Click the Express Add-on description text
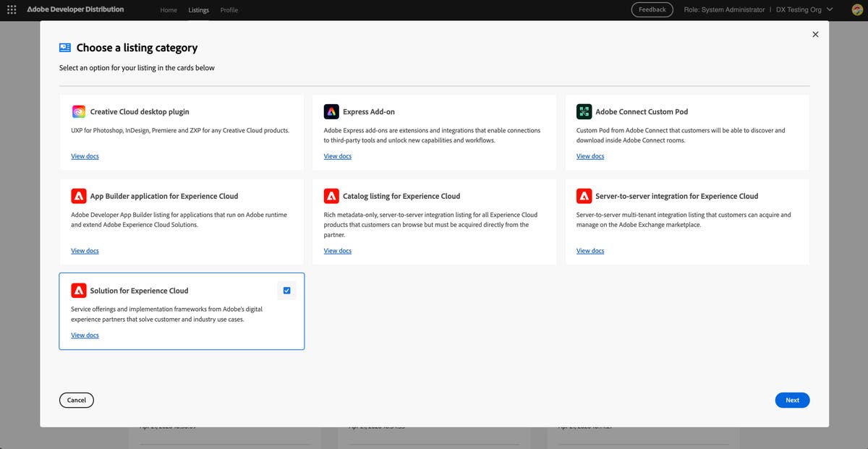868x449 pixels. [432, 135]
